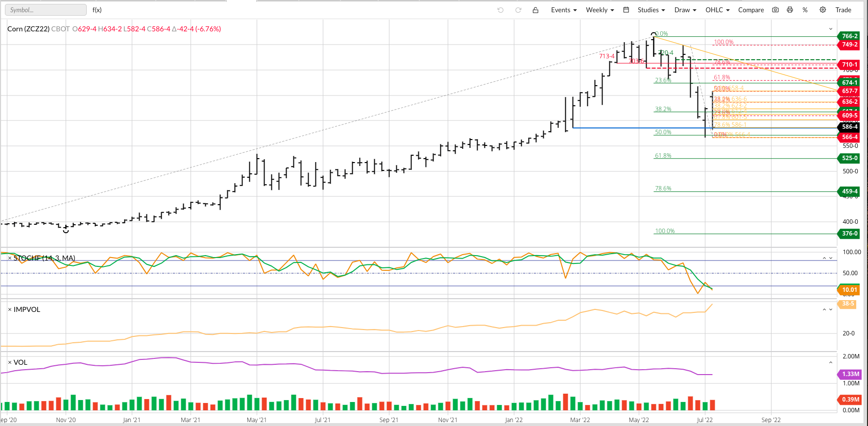
Task: Open the Draw tools dropdown
Action: [685, 10]
